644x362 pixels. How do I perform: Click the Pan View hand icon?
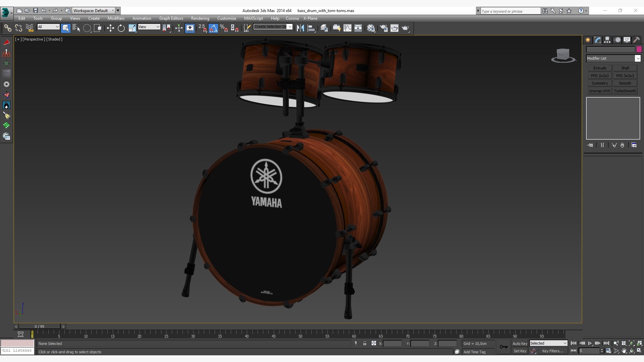tap(624, 351)
